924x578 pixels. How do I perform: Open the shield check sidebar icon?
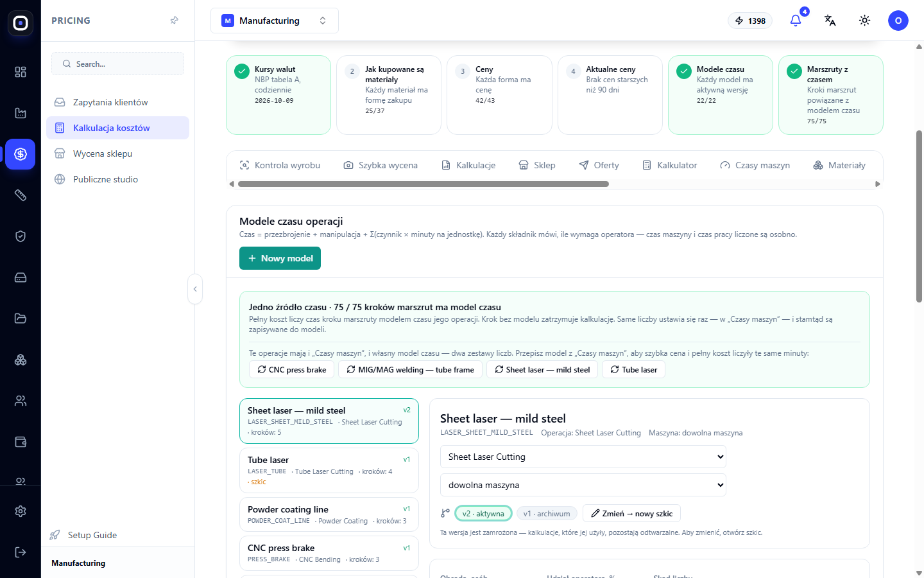point(21,236)
